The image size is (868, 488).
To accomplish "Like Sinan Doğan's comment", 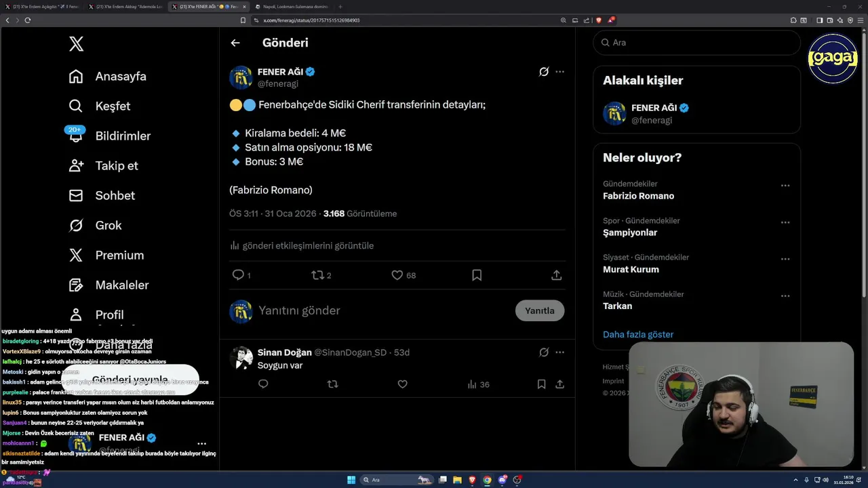I will tap(402, 384).
